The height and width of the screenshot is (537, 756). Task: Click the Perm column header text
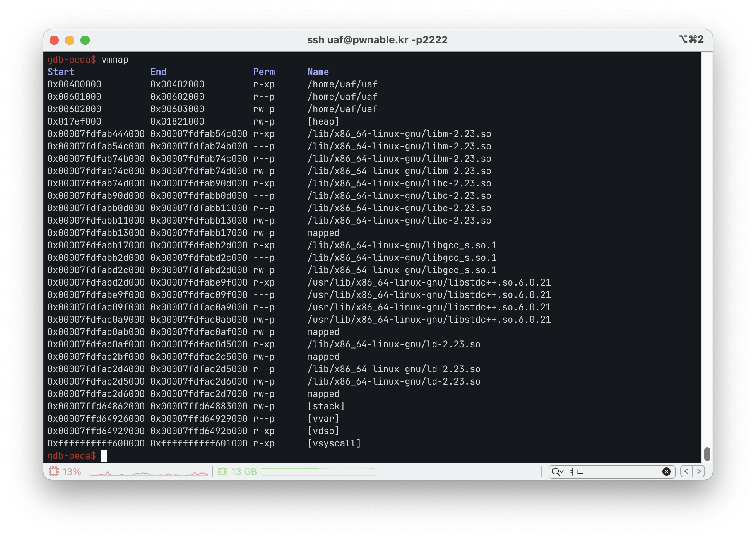[x=264, y=72]
